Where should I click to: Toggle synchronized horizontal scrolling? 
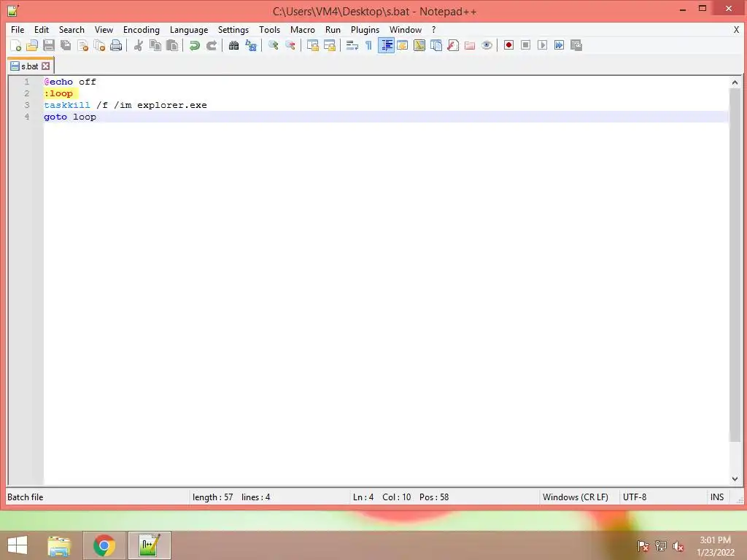329,45
